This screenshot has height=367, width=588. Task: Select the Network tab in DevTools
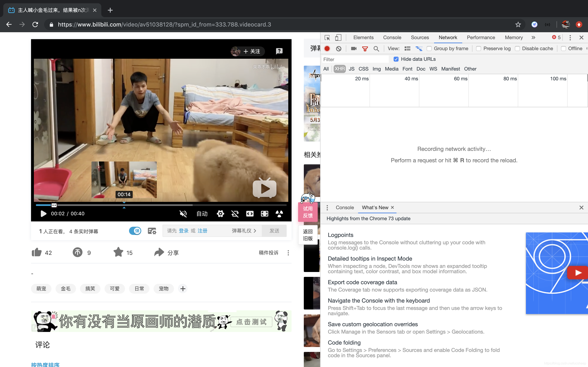[448, 37]
